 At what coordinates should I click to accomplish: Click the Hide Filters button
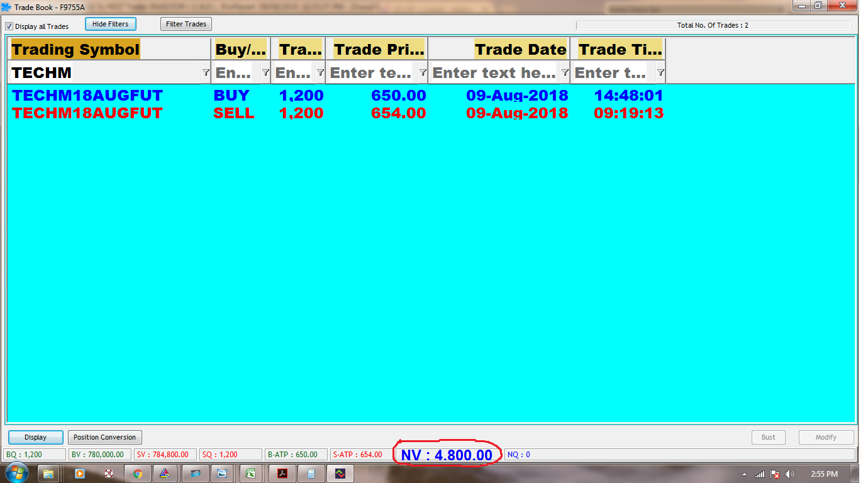[111, 24]
